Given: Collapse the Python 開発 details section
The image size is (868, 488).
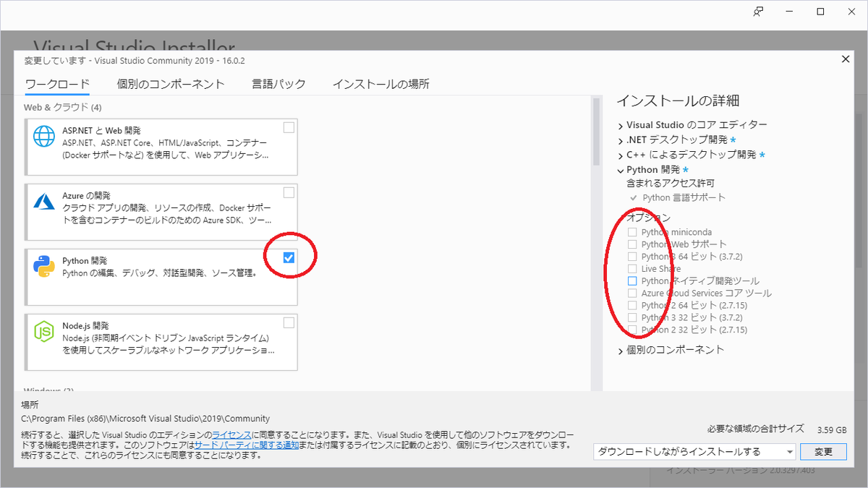Looking at the screenshot, I should (621, 169).
